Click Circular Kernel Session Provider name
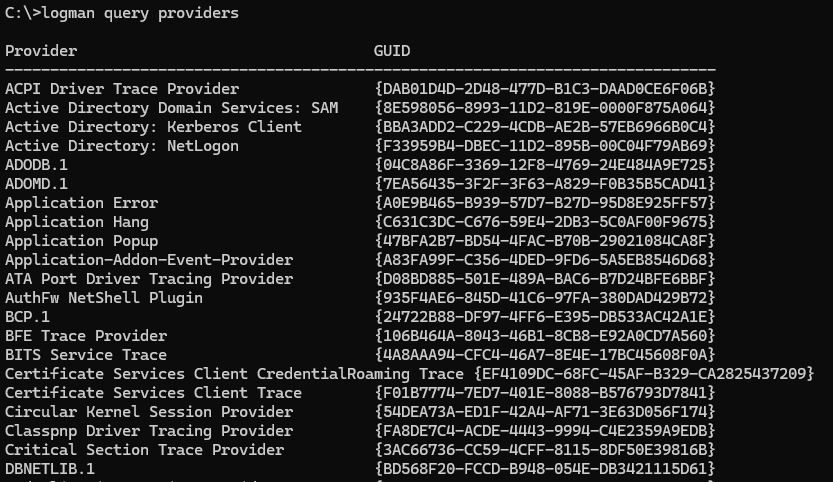 click(x=149, y=412)
